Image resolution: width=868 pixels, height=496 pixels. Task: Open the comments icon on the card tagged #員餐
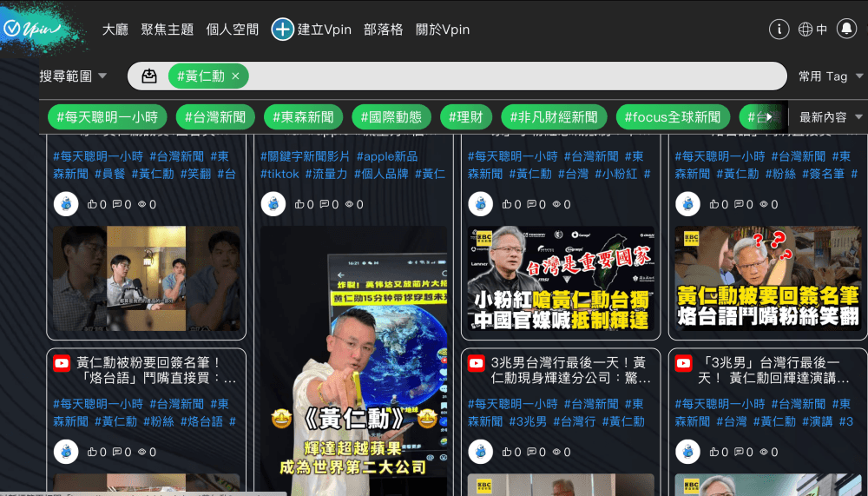click(x=117, y=204)
